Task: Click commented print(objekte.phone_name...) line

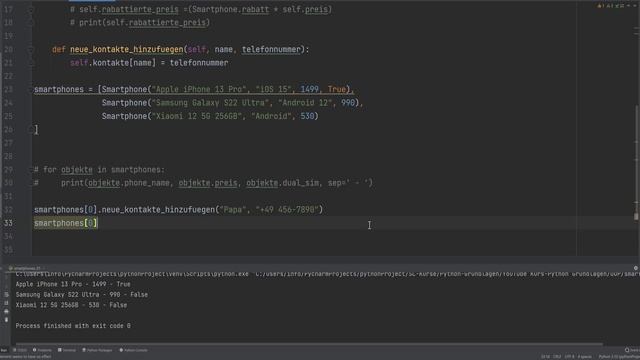Action: tap(203, 183)
